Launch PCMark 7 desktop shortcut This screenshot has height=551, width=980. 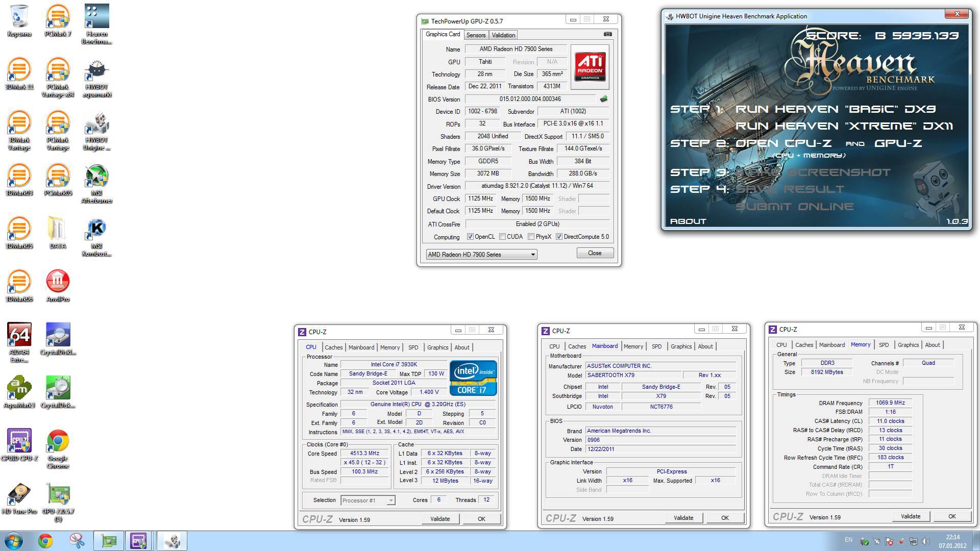click(x=58, y=20)
